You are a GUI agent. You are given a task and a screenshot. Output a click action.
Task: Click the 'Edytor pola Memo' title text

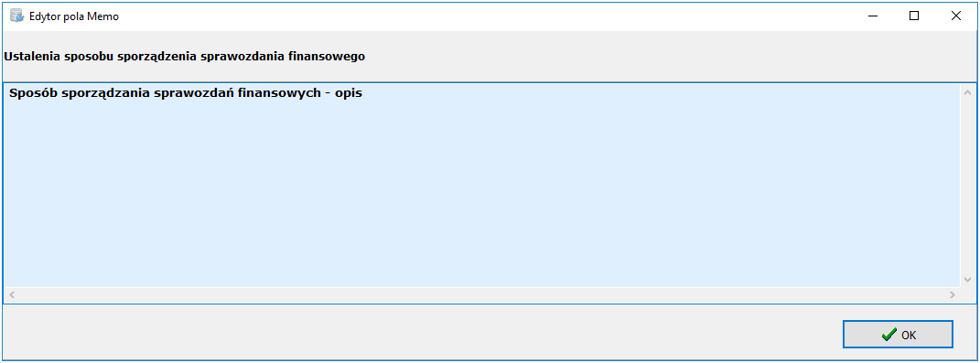click(x=74, y=16)
